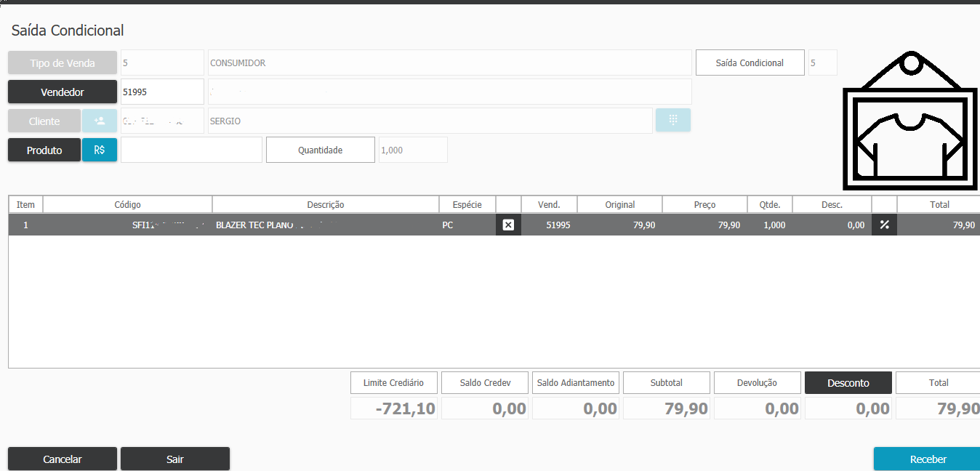The width and height of the screenshot is (980, 471).
Task: Click the quantity field showing 1,000
Action: [x=413, y=150]
